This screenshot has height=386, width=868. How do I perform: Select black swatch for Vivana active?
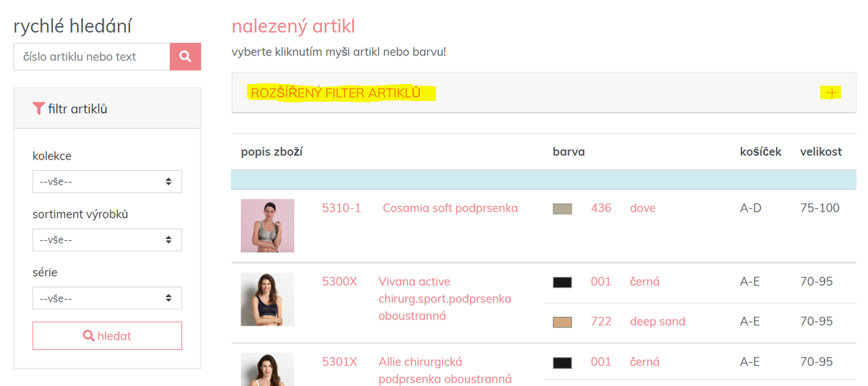562,282
